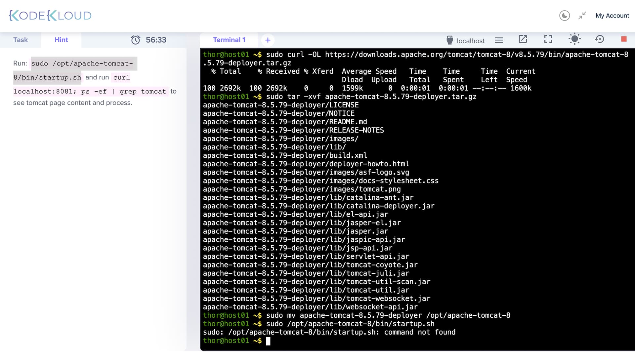Click the KodeKloud logo
The width and height of the screenshot is (635, 364).
[x=50, y=16]
